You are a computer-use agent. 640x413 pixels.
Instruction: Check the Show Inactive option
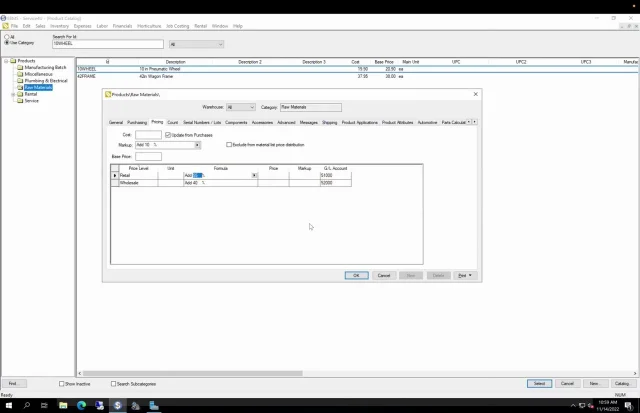tap(62, 383)
